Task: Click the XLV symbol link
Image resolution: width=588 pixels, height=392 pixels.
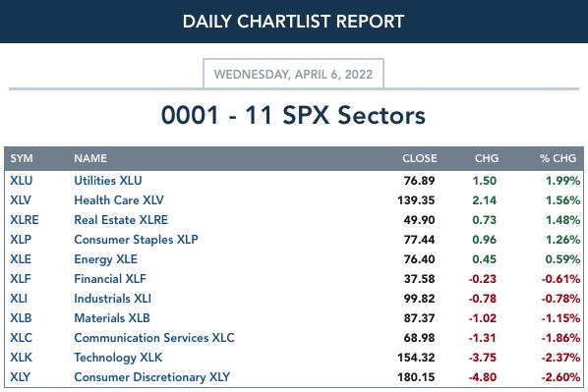Action: tap(21, 200)
